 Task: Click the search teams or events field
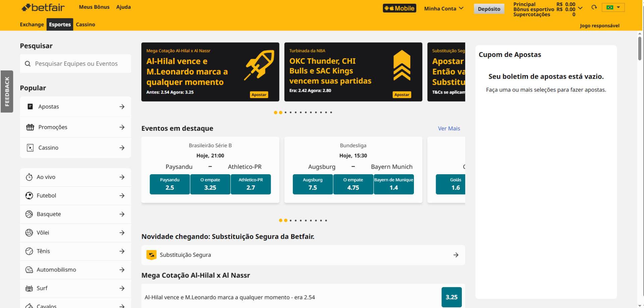[76, 64]
